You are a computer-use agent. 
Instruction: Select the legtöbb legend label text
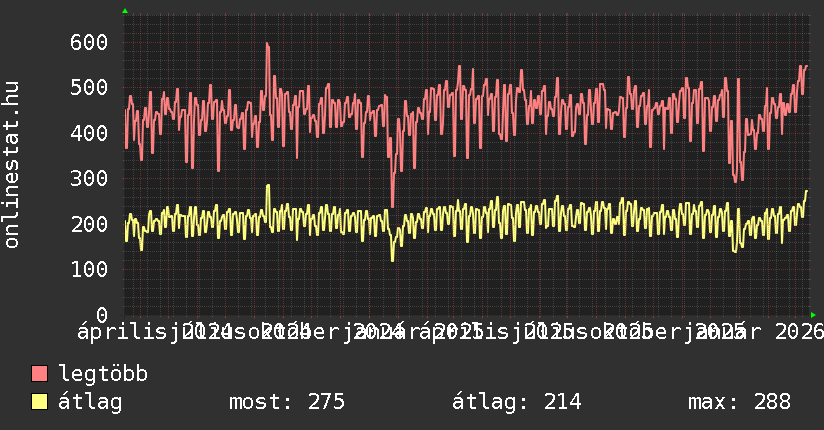coord(103,375)
